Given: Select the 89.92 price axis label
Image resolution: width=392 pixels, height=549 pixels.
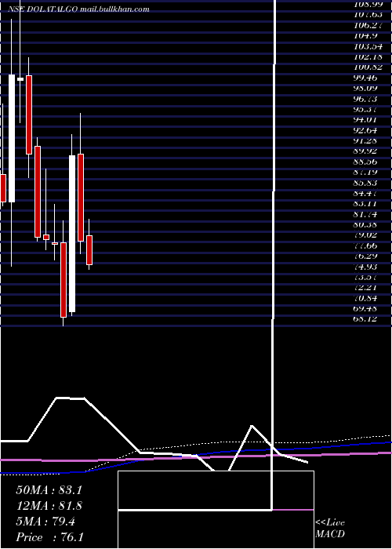Looking at the screenshot, I should (x=365, y=151).
